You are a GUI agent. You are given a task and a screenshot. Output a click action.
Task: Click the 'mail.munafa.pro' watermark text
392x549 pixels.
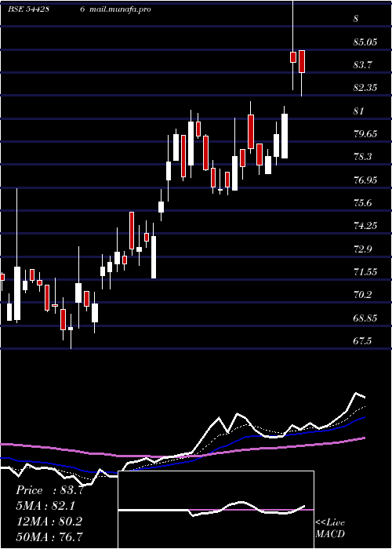click(120, 9)
